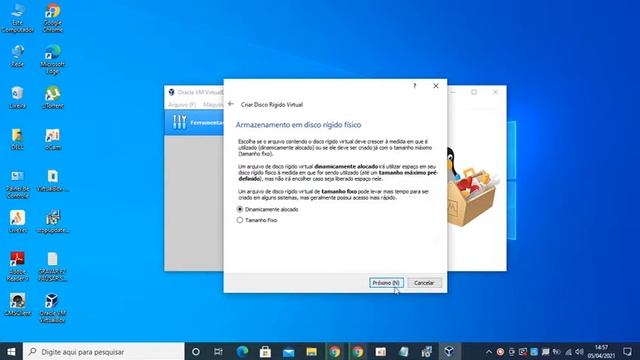Viewport: 640px width, 360px height.
Task: Open the notification center icon
Action: [627, 351]
